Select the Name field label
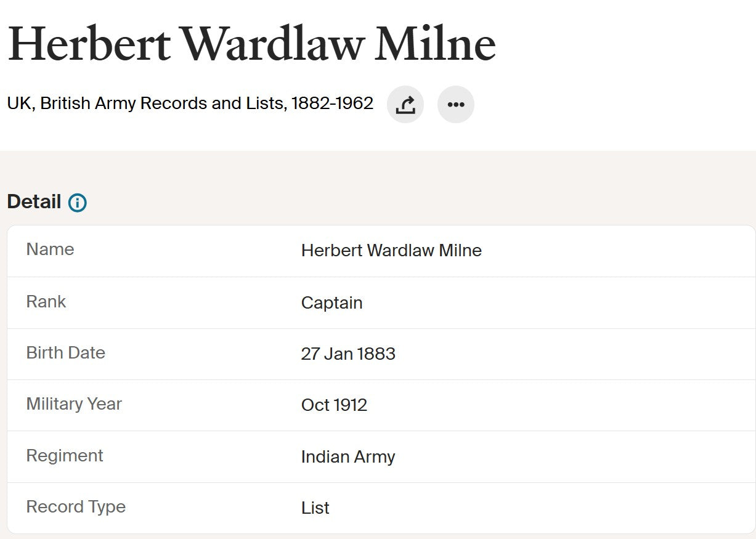 pos(50,249)
